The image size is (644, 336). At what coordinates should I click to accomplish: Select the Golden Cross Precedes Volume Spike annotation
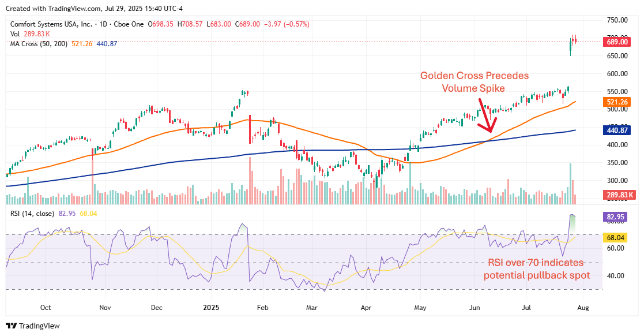[x=474, y=82]
